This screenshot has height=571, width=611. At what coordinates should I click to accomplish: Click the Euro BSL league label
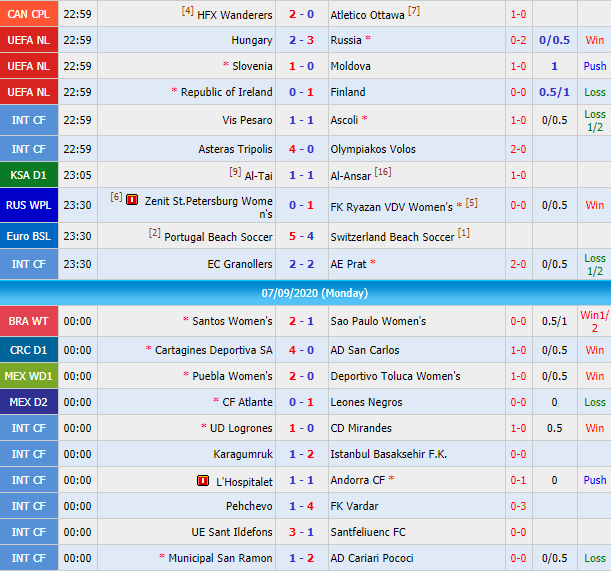pyautogui.click(x=29, y=236)
